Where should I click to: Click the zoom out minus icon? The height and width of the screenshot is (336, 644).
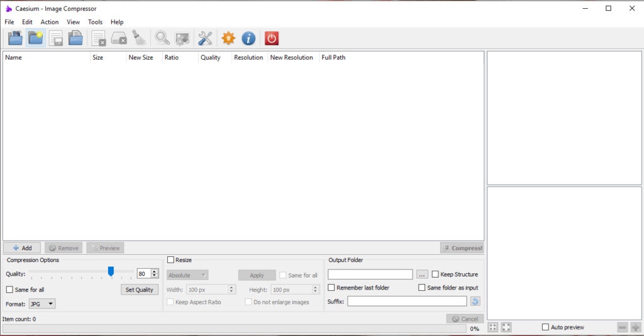[623, 327]
